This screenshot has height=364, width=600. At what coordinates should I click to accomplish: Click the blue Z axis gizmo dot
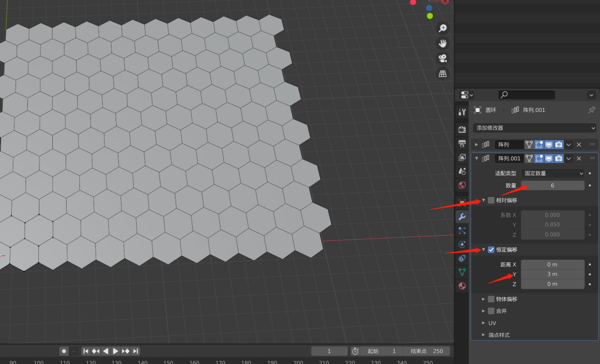(x=429, y=8)
